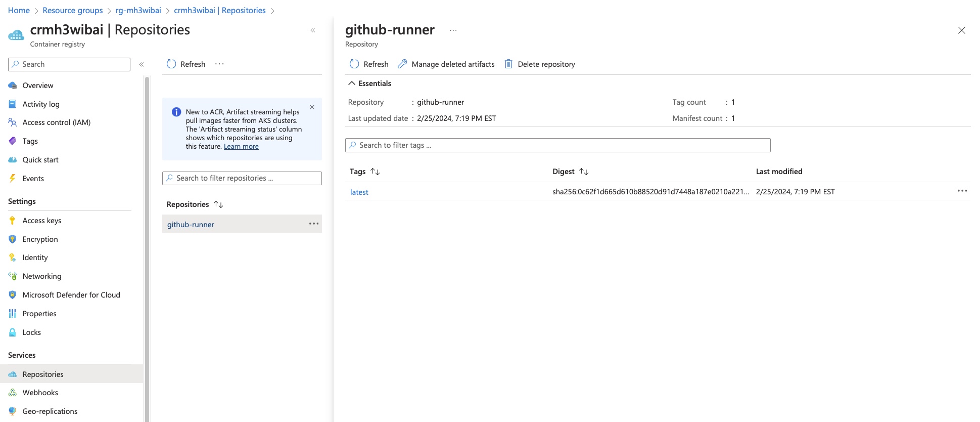Open Quick start page
The image size is (980, 422).
pos(40,160)
